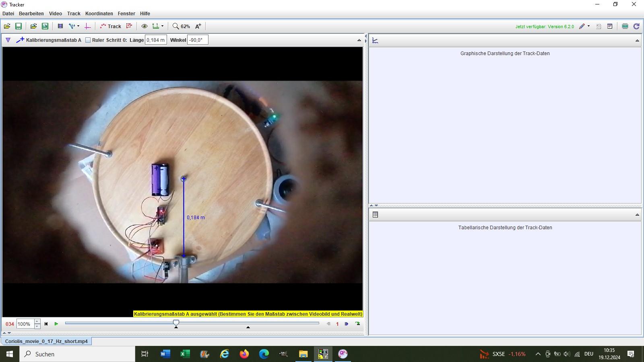Click the 62% zoom magnifier
644x362 pixels.
[181, 26]
